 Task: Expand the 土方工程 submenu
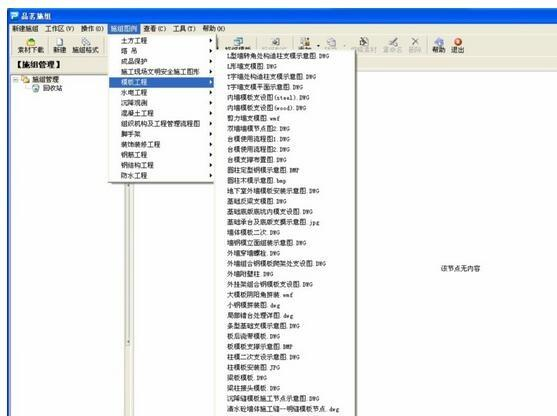tap(161, 40)
